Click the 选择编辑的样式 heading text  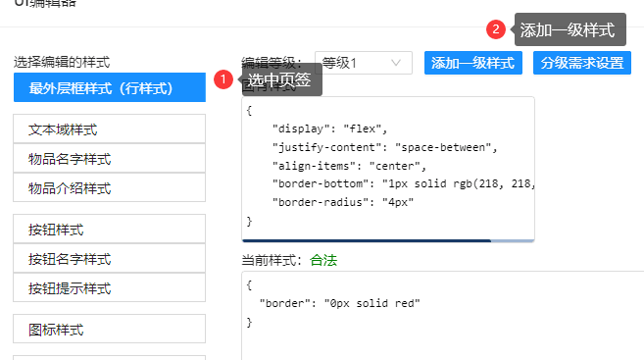[62, 62]
